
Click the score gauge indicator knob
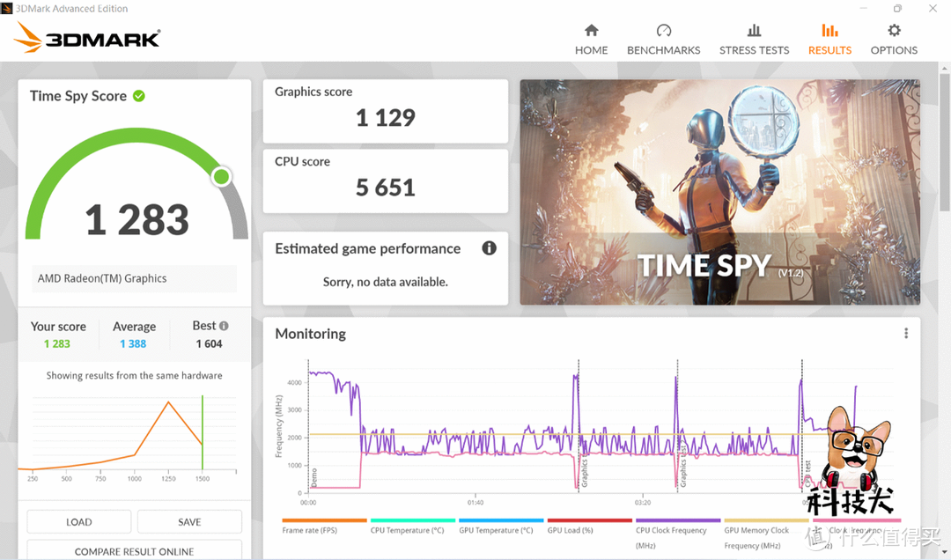(222, 177)
